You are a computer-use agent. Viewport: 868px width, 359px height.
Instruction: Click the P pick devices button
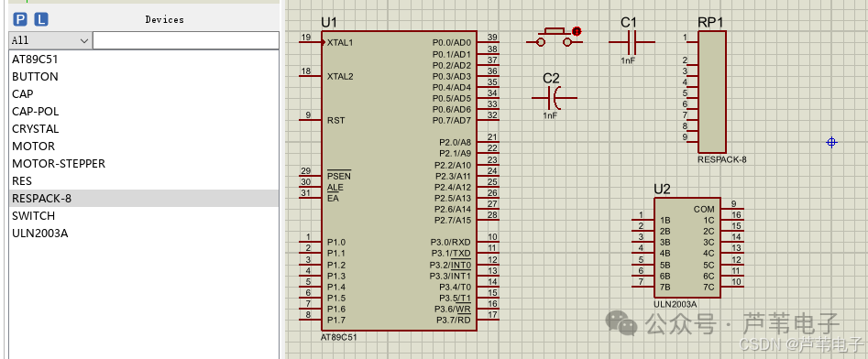[x=20, y=20]
